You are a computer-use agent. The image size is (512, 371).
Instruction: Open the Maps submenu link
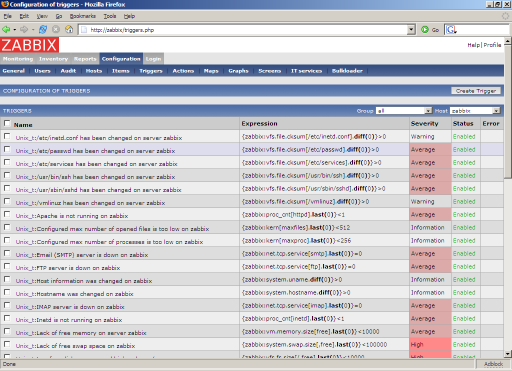coord(211,71)
